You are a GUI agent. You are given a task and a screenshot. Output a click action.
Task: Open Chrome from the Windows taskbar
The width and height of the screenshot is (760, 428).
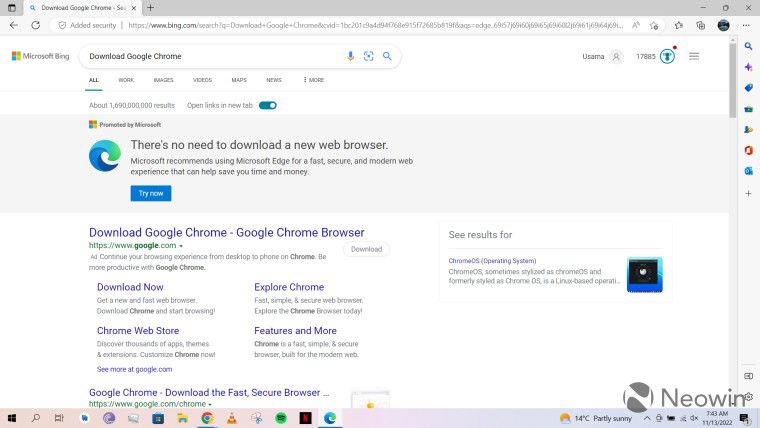click(207, 418)
